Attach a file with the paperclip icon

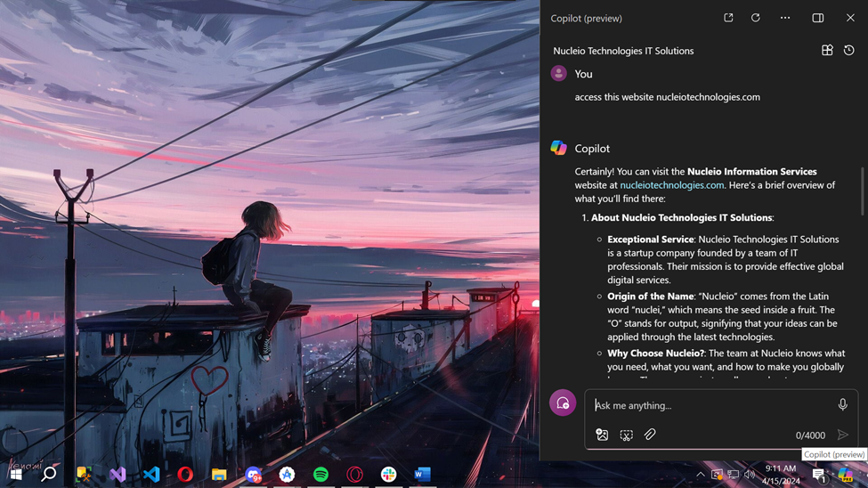pyautogui.click(x=650, y=435)
